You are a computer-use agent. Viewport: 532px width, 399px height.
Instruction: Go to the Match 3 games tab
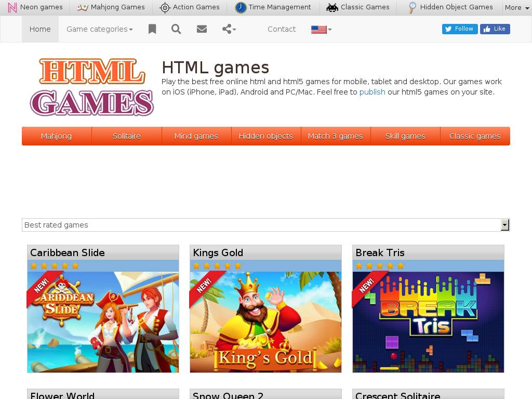335,136
